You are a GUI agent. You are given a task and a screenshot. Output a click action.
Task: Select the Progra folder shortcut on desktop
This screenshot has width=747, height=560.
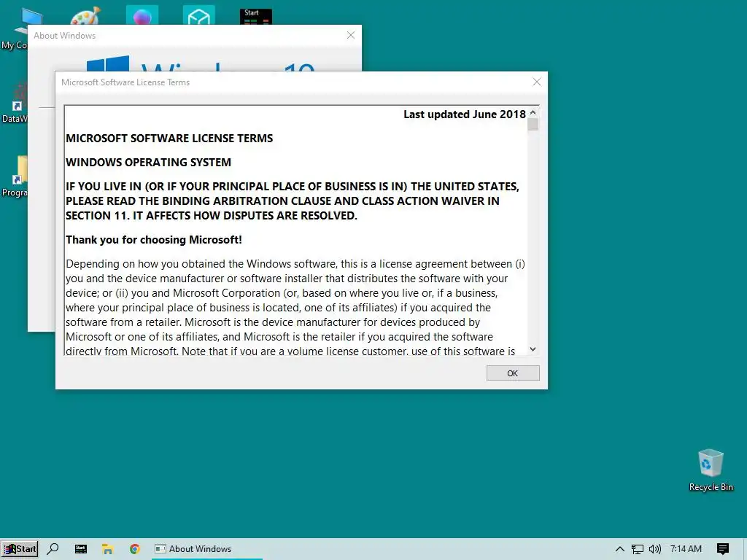[x=15, y=176]
